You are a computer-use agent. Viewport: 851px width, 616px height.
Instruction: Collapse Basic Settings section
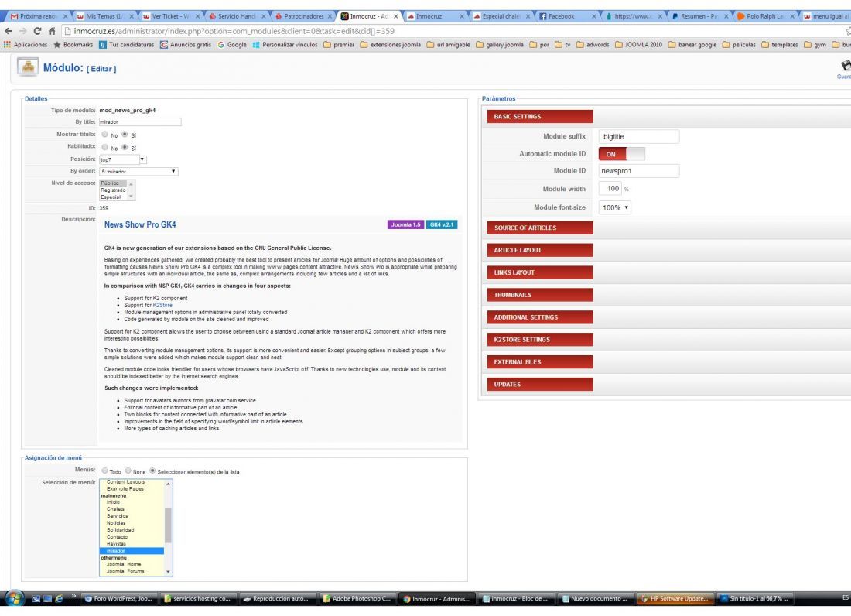(x=539, y=117)
